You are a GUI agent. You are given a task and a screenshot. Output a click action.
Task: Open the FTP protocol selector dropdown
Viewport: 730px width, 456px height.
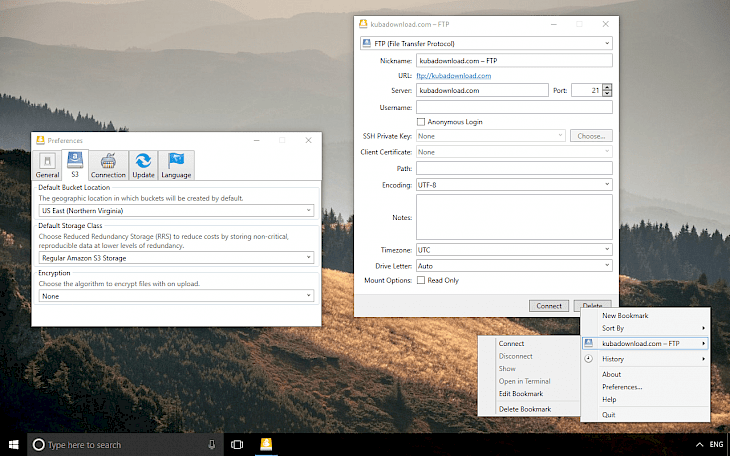pyautogui.click(x=486, y=43)
